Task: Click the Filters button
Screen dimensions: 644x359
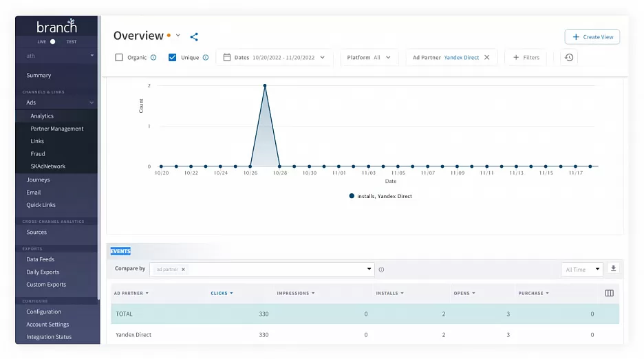Action: [526, 58]
